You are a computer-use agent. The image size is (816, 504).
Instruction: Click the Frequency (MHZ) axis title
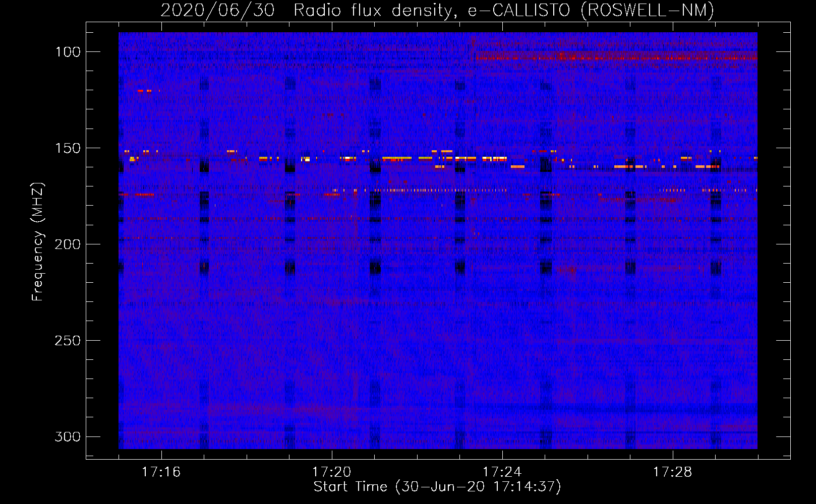[x=38, y=241]
